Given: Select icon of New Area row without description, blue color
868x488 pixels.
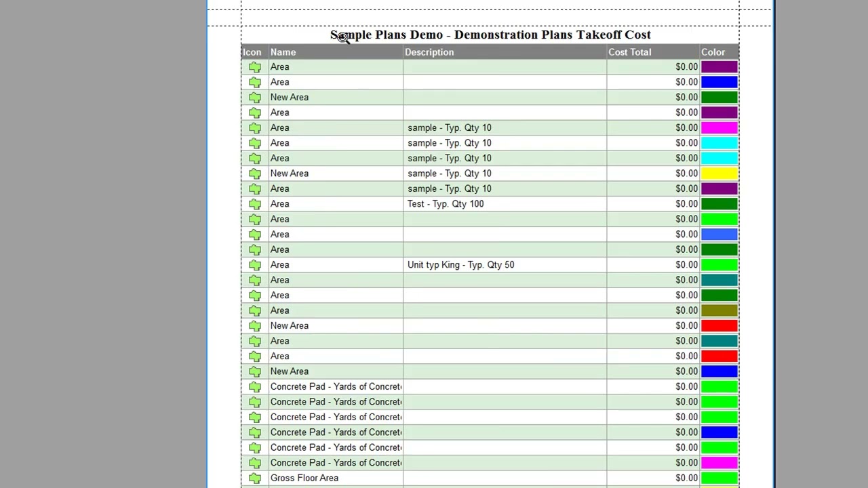Looking at the screenshot, I should pos(255,371).
